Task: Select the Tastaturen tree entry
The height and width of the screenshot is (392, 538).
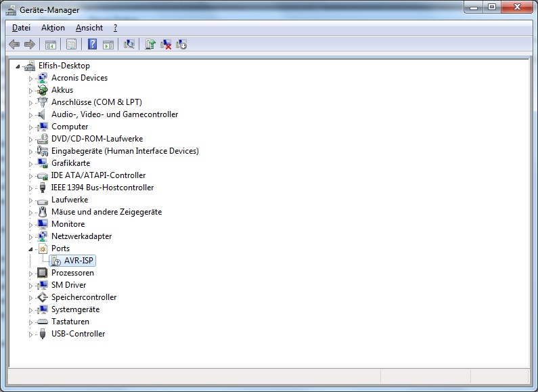Action: tap(70, 322)
